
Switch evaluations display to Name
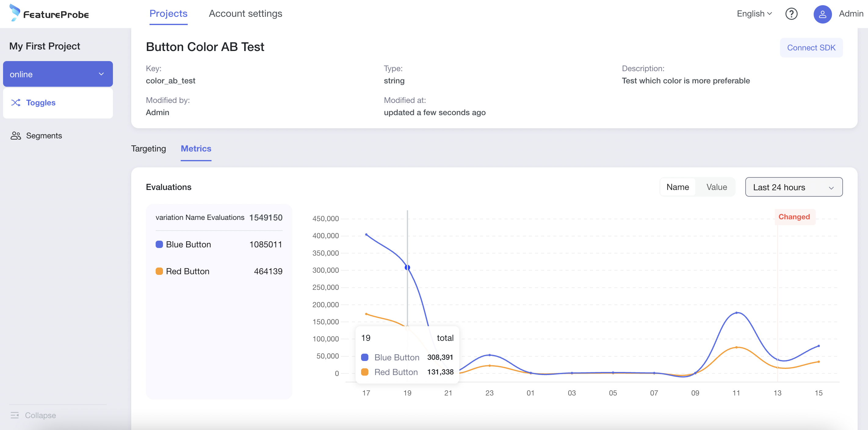click(x=677, y=187)
